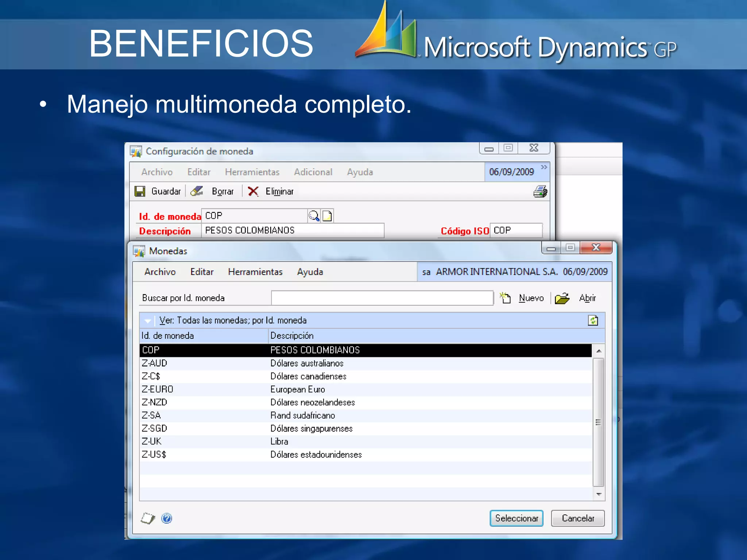
Task: Click the Borrar eraser icon
Action: coord(197,191)
